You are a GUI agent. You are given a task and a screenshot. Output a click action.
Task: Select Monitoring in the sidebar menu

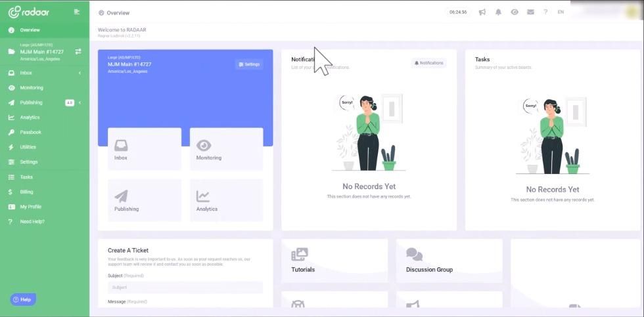tap(32, 88)
